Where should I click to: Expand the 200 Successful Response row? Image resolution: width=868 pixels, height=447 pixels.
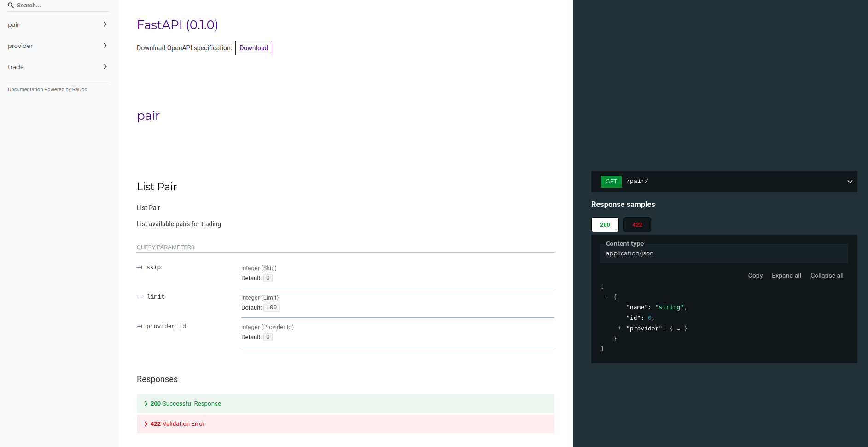click(345, 404)
